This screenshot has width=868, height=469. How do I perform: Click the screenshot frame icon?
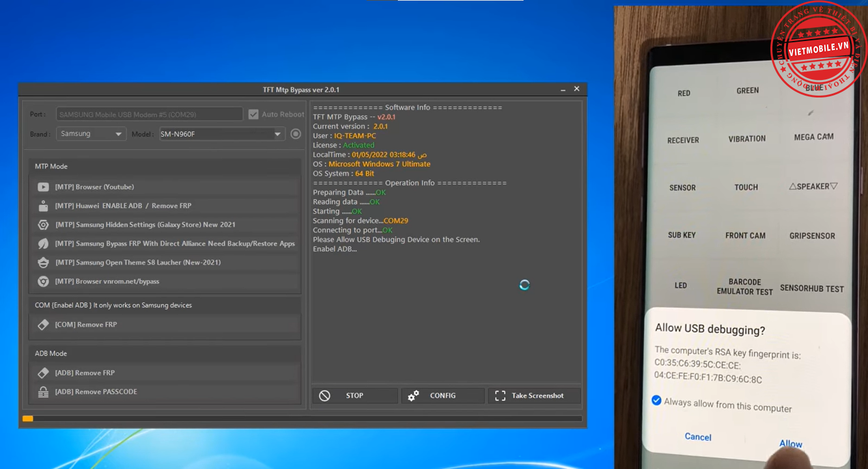[500, 395]
